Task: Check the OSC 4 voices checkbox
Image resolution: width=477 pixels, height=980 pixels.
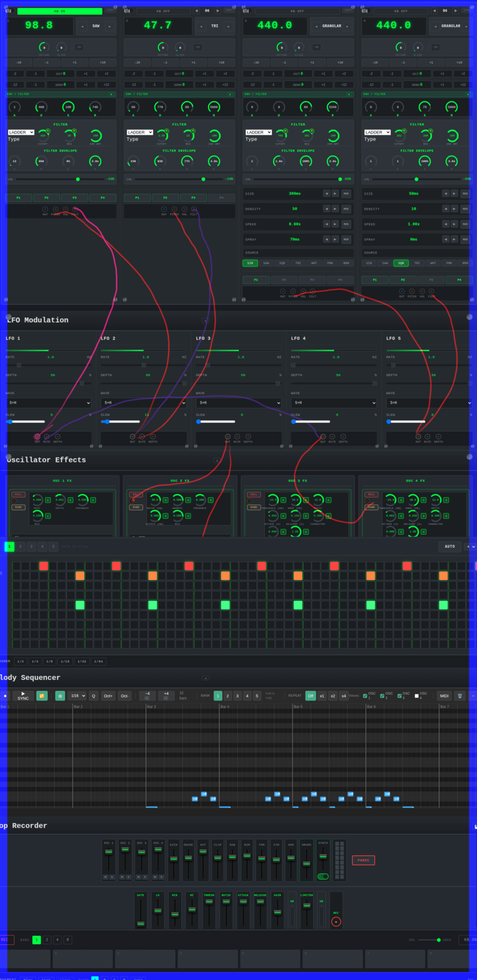Action: point(416,696)
